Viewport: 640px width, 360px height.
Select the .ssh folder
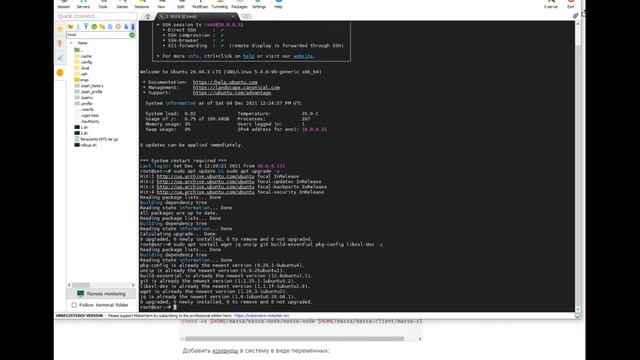coord(81,74)
